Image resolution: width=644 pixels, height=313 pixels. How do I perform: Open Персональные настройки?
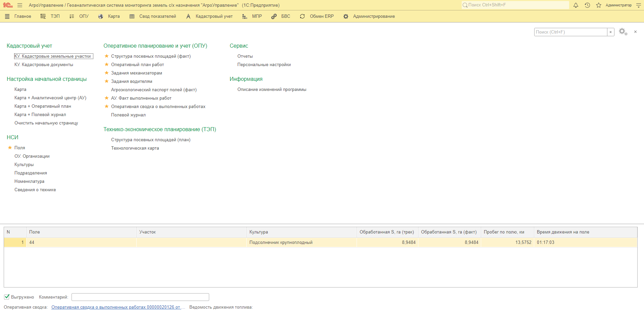[x=264, y=65]
